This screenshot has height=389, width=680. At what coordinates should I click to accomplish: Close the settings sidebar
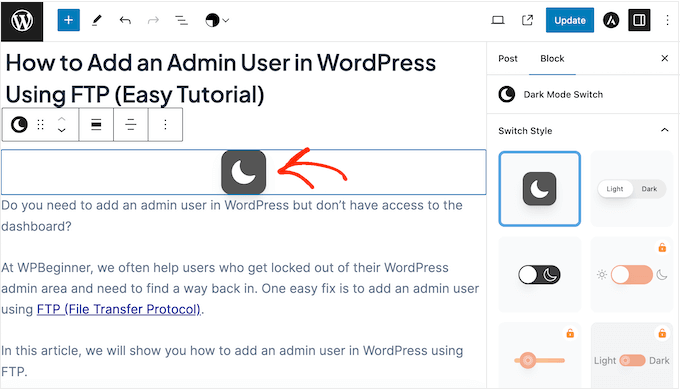pos(664,58)
